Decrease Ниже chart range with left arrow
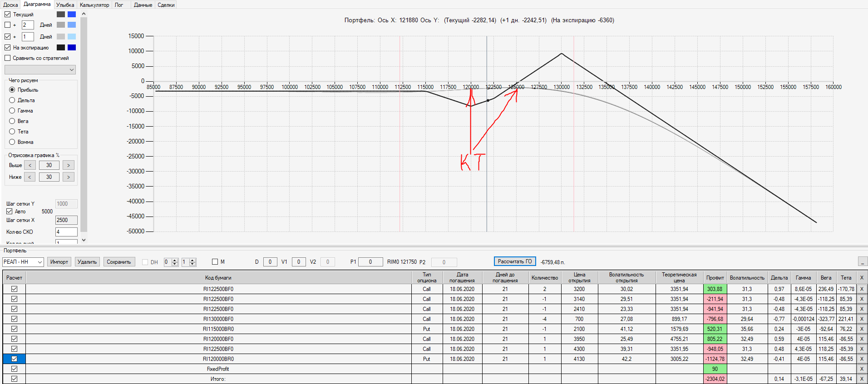 click(30, 177)
